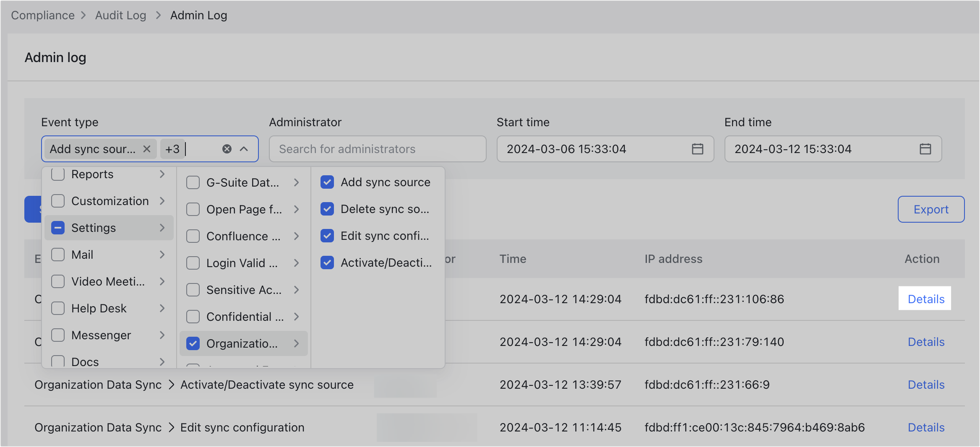This screenshot has width=980, height=447.
Task: Expand the Organizatio... submenu arrow
Action: [297, 343]
